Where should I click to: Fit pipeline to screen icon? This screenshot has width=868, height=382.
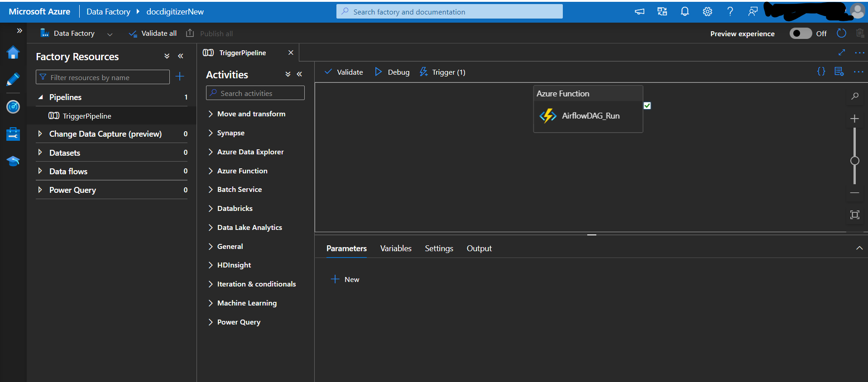click(x=855, y=215)
